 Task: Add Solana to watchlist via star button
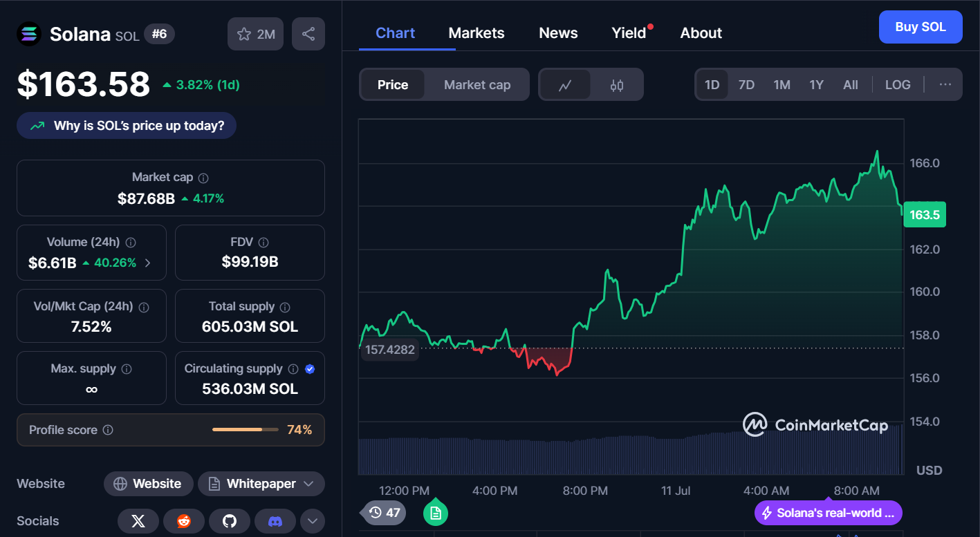pyautogui.click(x=255, y=34)
